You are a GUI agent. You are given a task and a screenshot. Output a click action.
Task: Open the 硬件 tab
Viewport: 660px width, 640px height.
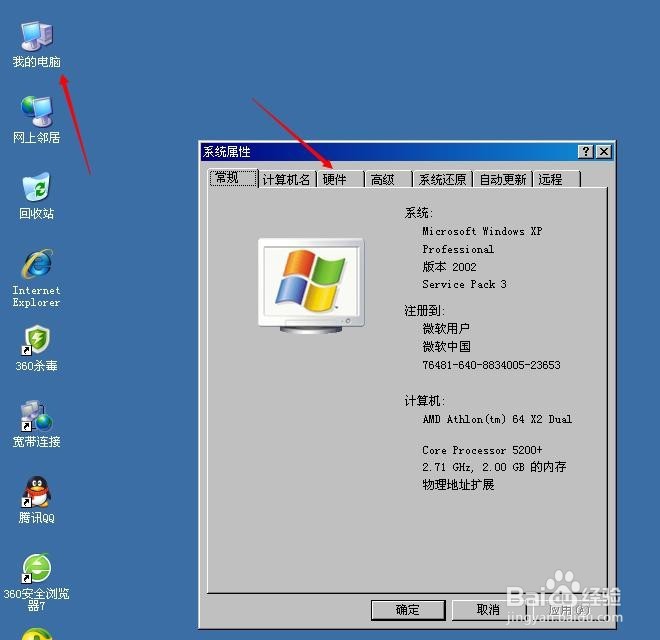click(x=340, y=180)
